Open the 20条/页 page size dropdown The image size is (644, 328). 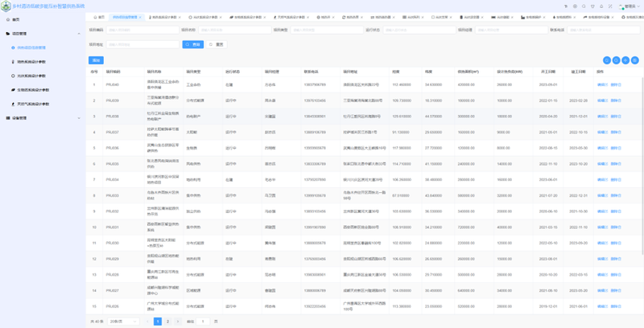pyautogui.click(x=123, y=322)
